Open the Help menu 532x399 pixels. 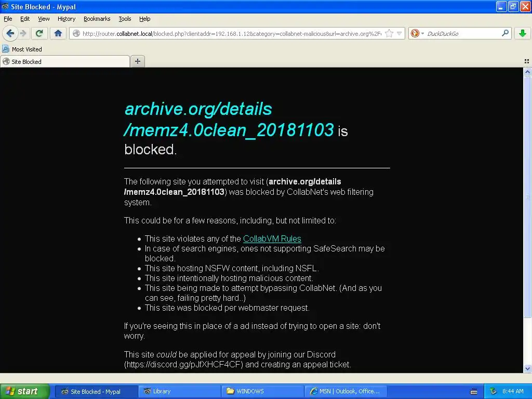(145, 19)
